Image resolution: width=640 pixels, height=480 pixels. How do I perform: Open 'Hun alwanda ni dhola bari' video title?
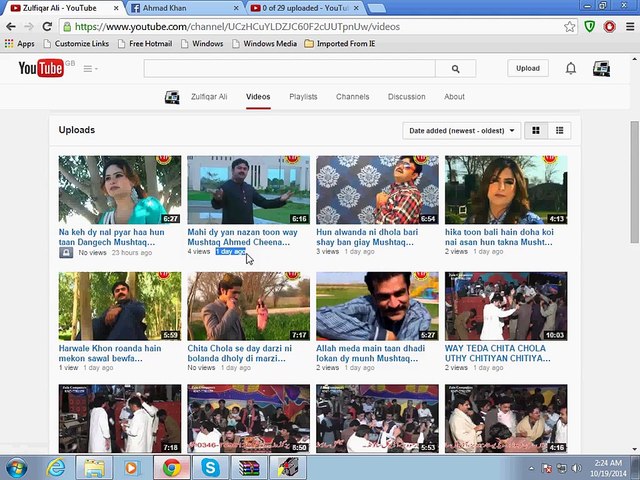[367, 237]
